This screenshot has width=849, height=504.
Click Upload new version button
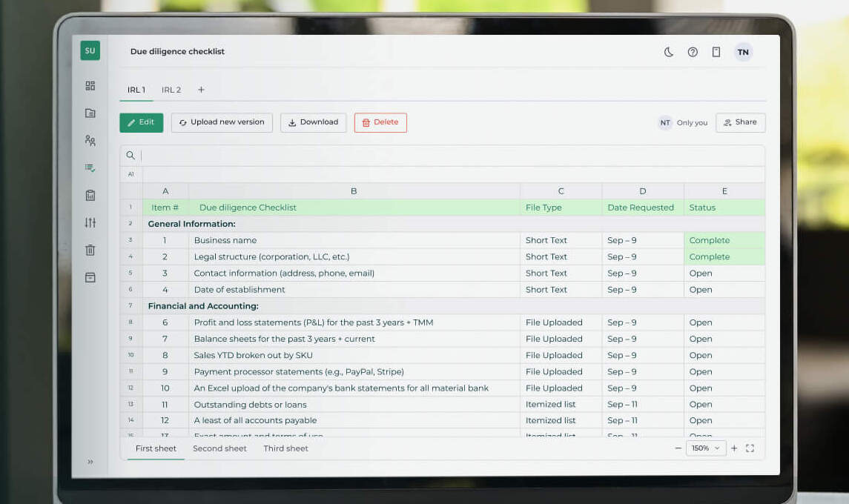tap(222, 122)
